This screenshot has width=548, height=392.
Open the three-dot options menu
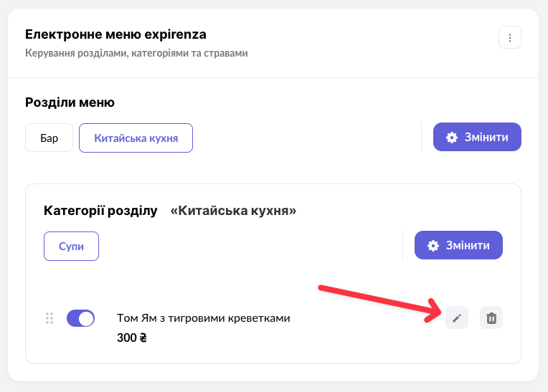pyautogui.click(x=510, y=37)
